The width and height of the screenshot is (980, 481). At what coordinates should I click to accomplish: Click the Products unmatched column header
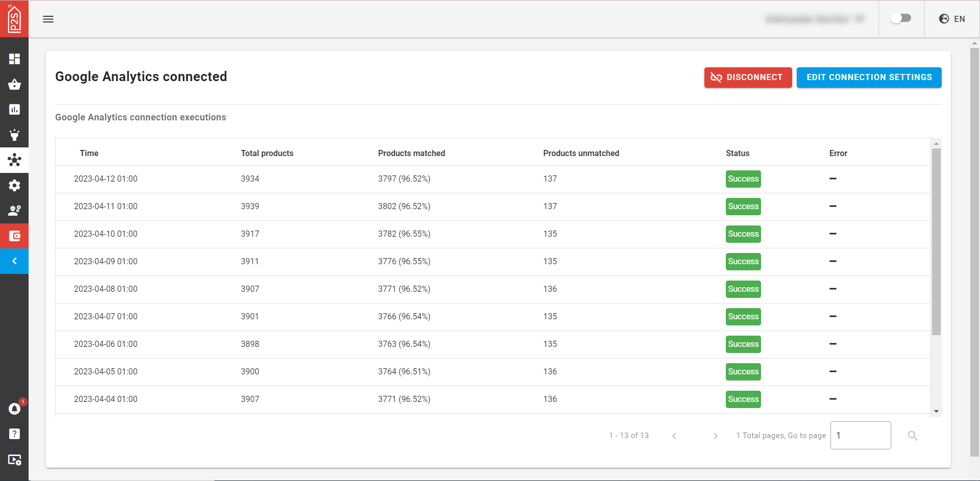point(581,153)
